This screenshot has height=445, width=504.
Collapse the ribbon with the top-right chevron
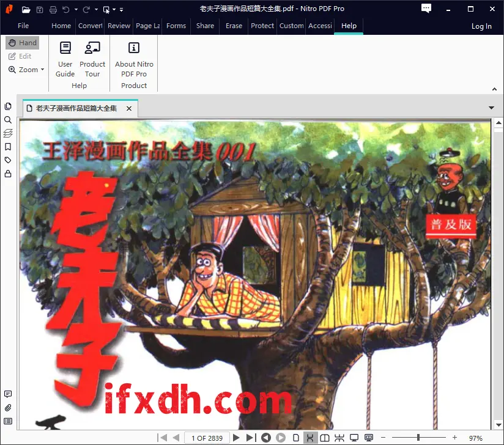tap(494, 89)
